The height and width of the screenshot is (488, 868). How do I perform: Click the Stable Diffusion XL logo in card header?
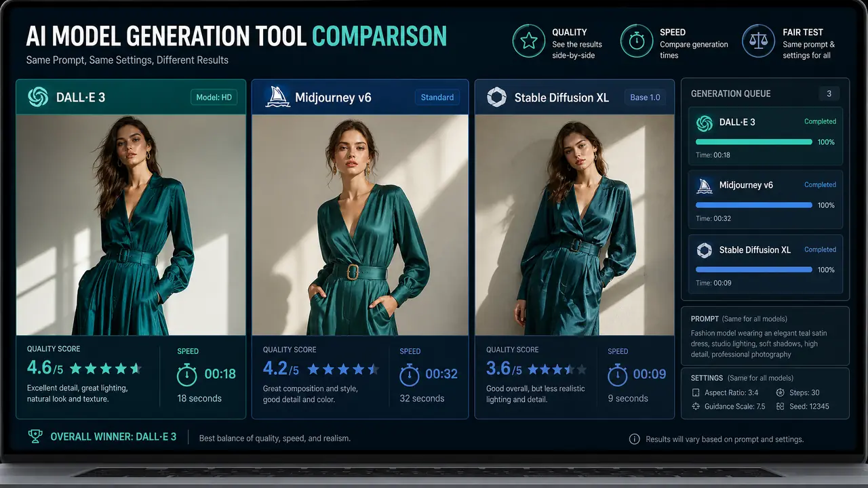[496, 97]
